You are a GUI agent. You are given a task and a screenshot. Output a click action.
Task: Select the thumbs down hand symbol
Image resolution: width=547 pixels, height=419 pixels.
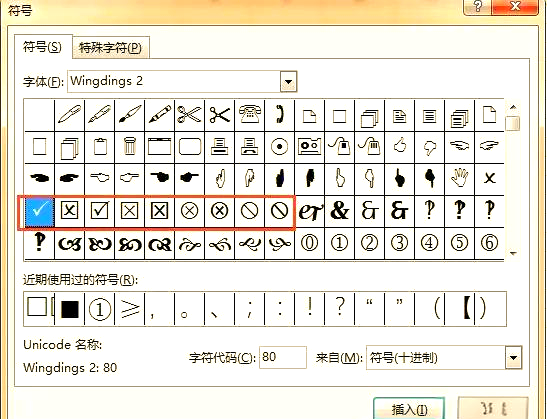(429, 147)
